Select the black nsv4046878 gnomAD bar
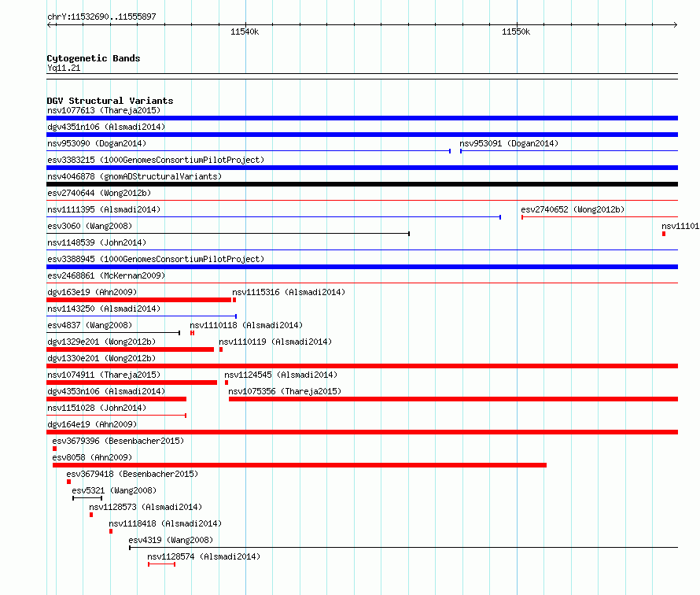Screen dimensions: 700x595 pos(362,184)
